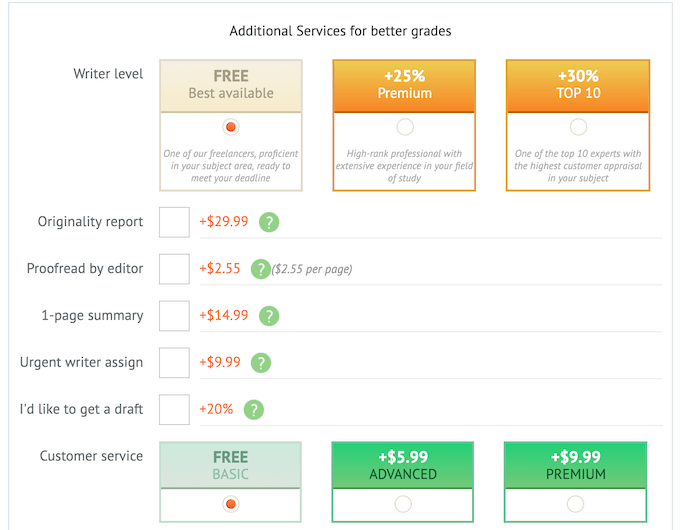Image resolution: width=680 pixels, height=530 pixels.
Task: Click the +30% TOP 10 writer header
Action: pos(578,84)
